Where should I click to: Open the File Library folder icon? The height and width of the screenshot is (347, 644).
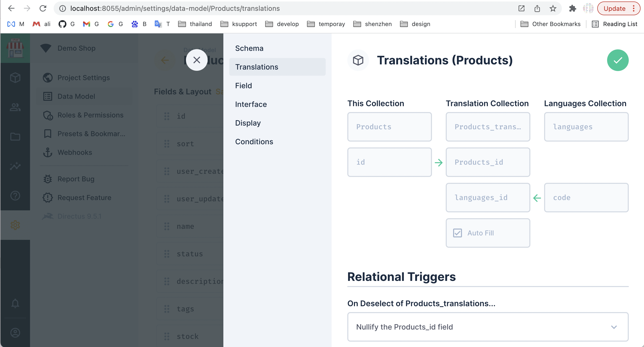pyautogui.click(x=15, y=137)
